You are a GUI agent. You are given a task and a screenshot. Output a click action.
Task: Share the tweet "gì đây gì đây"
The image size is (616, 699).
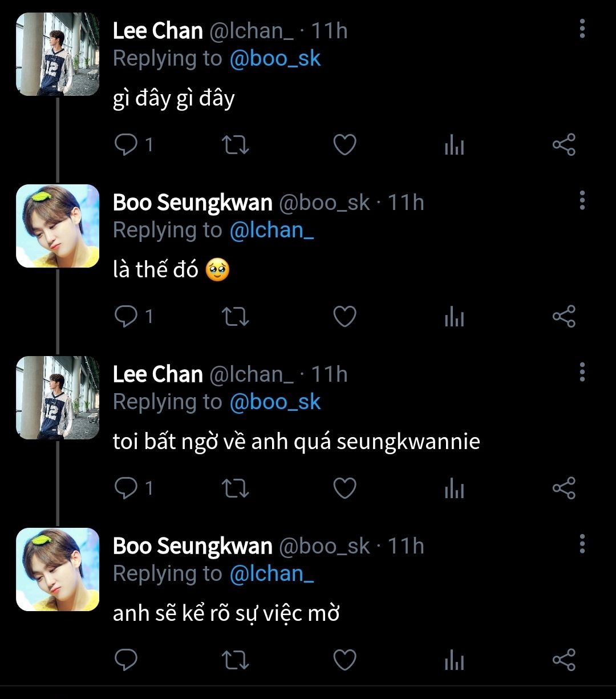click(x=564, y=145)
